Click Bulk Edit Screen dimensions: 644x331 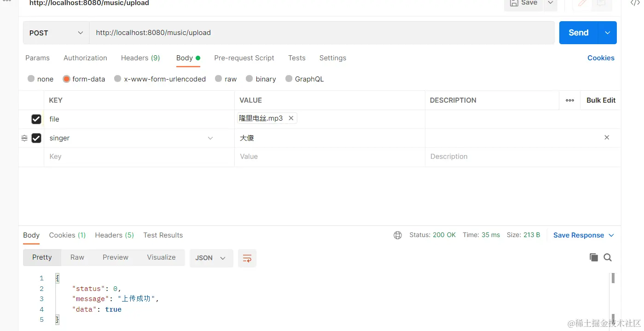[601, 100]
